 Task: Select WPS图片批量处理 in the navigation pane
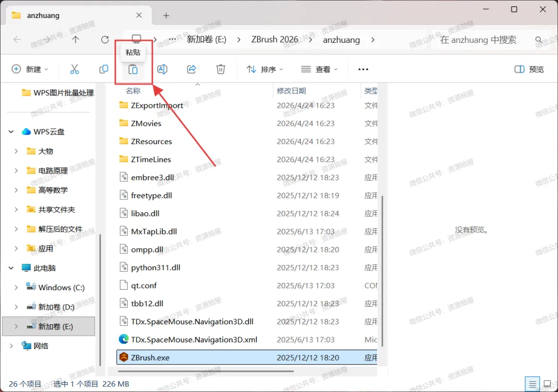coord(58,93)
